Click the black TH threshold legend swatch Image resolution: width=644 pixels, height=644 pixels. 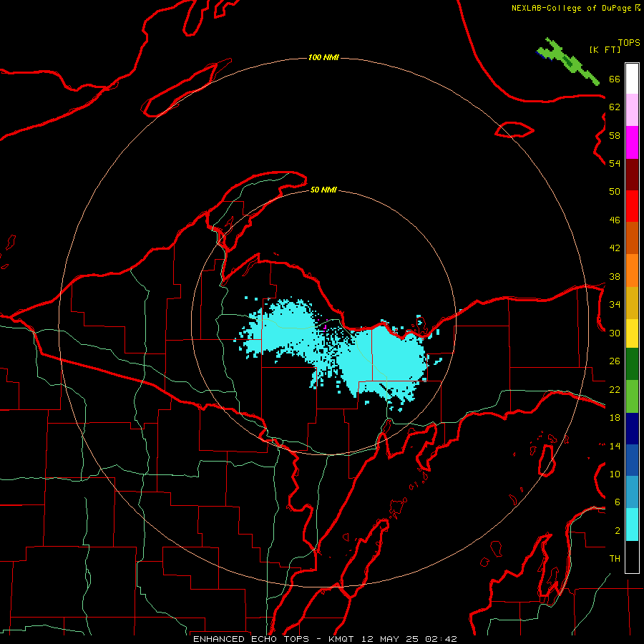(632, 557)
